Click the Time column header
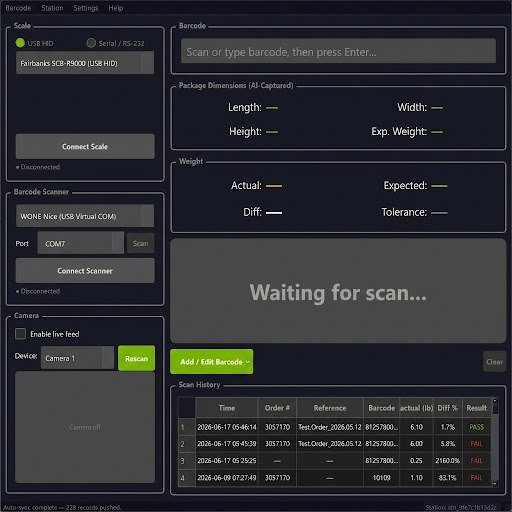This screenshot has width=512, height=512. point(227,408)
